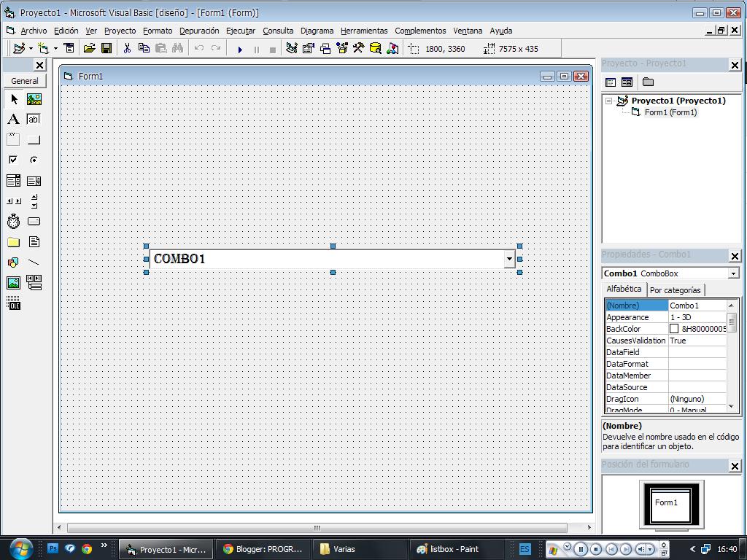Click the Copy toolbar icon

144,49
